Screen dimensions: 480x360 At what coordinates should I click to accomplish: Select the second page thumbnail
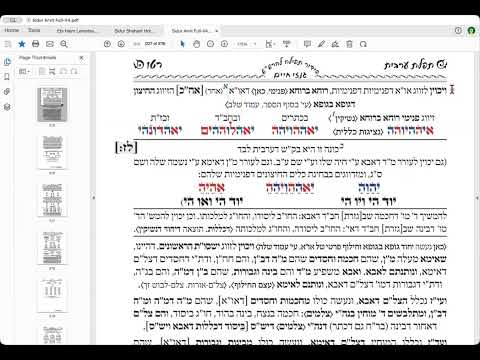(52, 152)
